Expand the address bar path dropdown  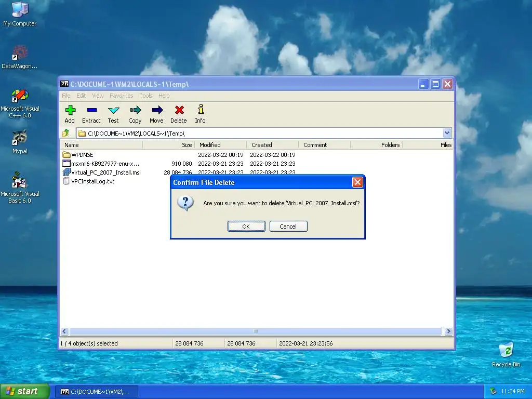447,133
